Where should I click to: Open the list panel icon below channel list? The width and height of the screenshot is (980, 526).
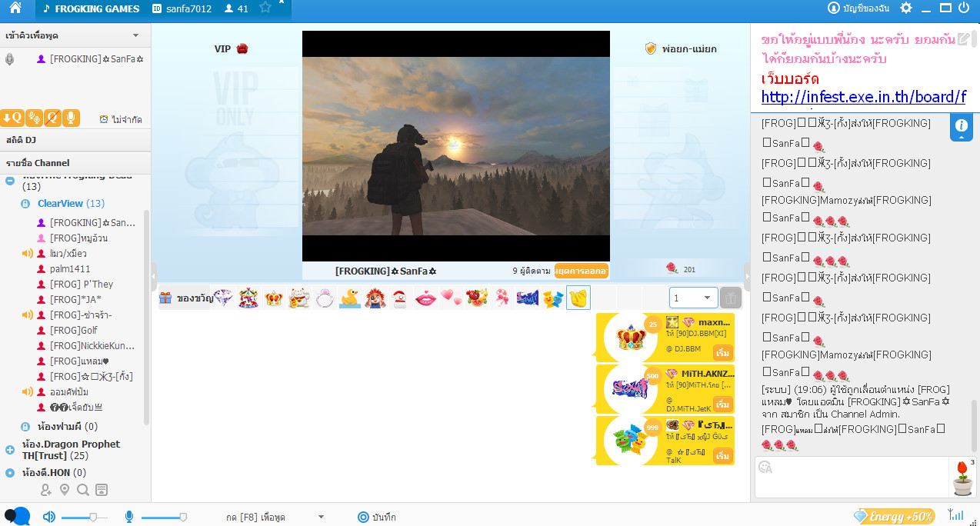(x=102, y=490)
